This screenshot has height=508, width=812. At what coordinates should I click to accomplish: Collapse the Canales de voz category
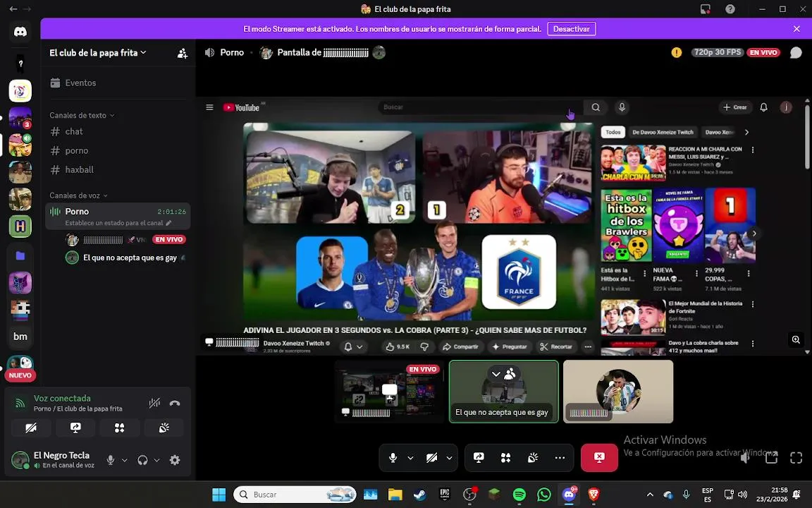tap(78, 195)
